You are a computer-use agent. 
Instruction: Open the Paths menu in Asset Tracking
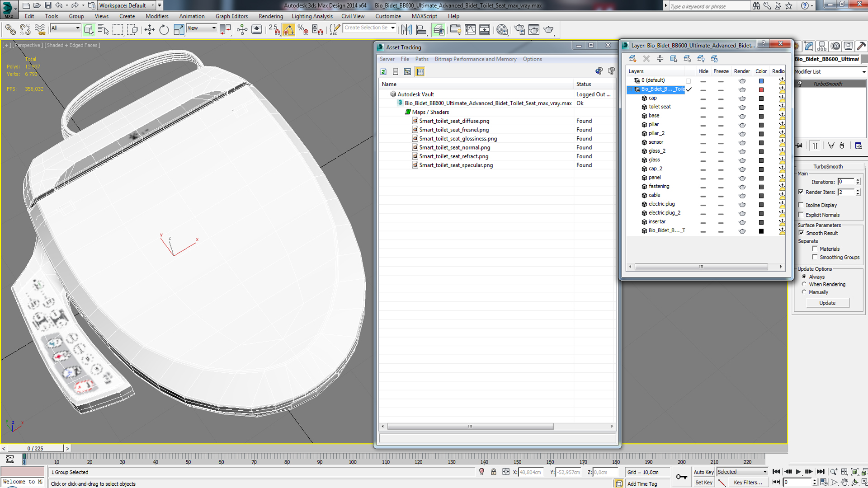421,59
